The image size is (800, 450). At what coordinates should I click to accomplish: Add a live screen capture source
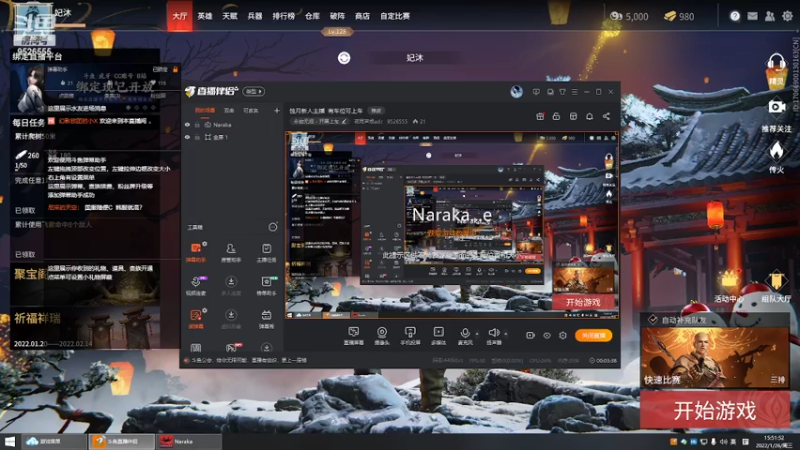point(353,336)
